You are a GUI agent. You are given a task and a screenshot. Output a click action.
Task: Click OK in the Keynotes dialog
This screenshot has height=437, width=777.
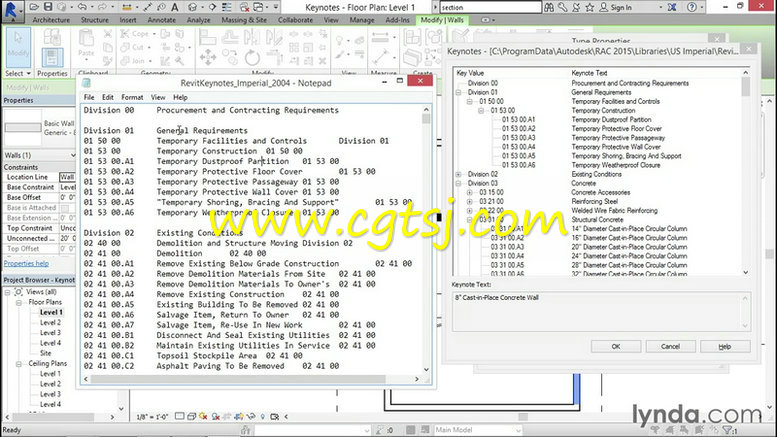tap(615, 346)
